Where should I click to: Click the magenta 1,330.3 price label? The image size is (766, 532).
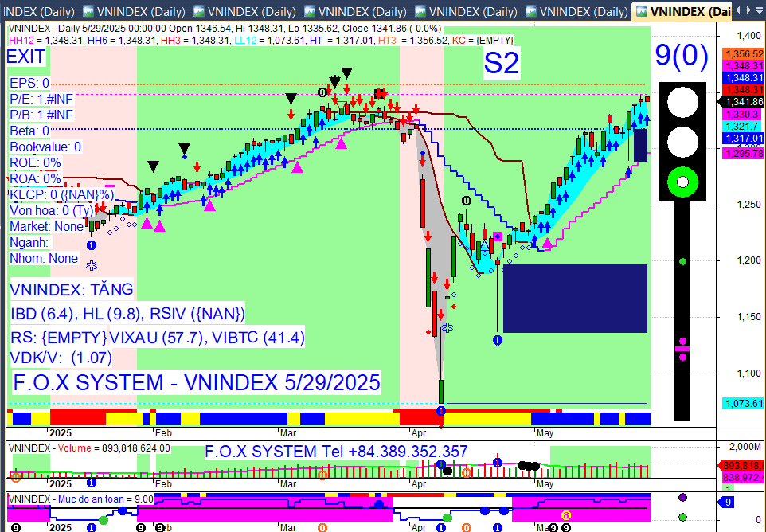(x=744, y=115)
